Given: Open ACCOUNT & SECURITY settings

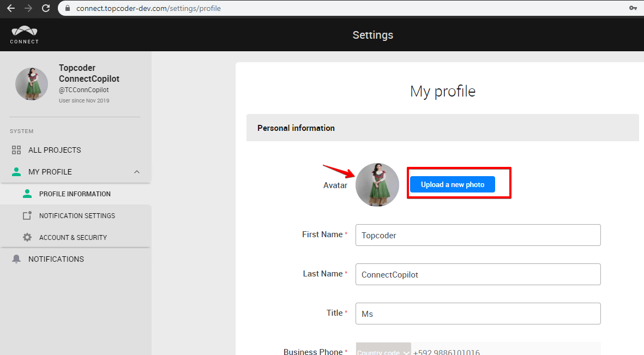Looking at the screenshot, I should (73, 238).
